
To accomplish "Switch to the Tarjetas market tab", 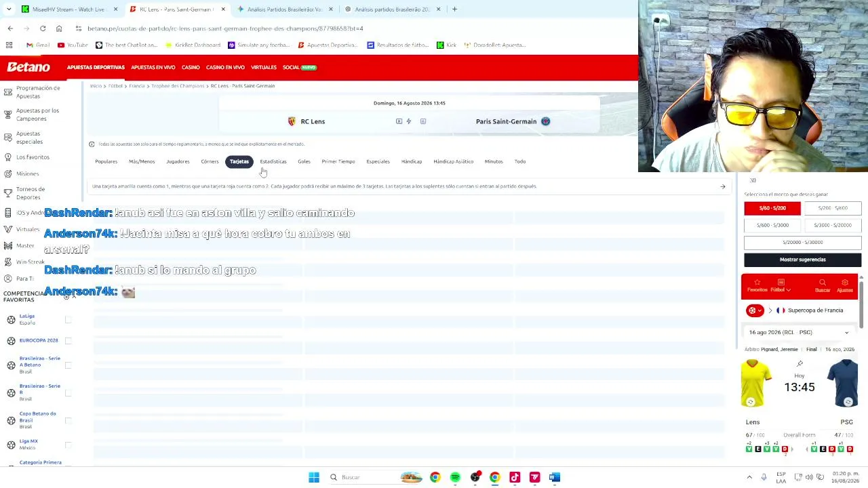I will point(239,161).
